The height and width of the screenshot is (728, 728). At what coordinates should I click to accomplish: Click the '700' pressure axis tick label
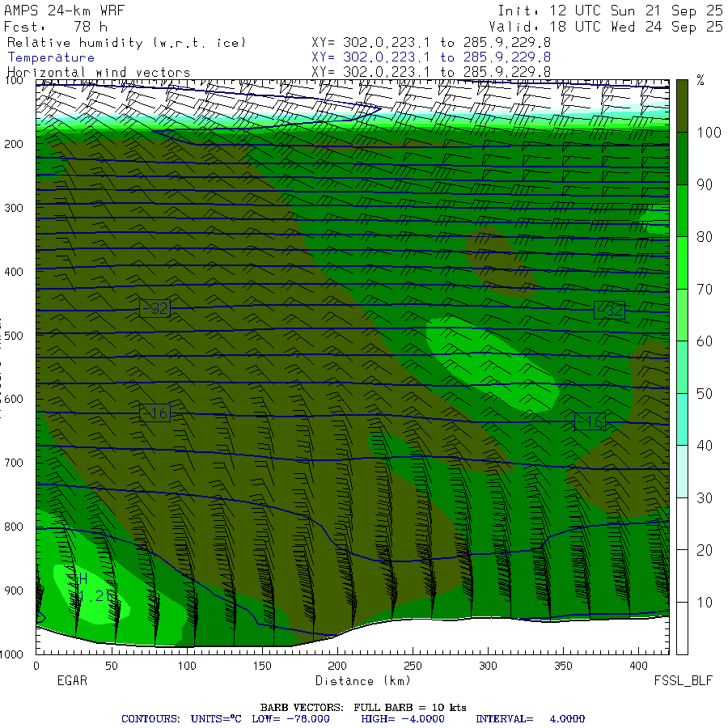pos(14,463)
